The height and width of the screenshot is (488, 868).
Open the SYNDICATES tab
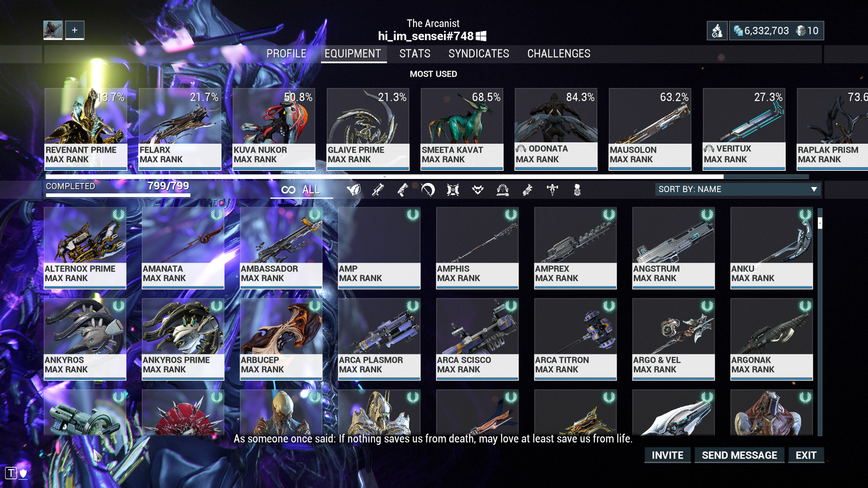[479, 54]
